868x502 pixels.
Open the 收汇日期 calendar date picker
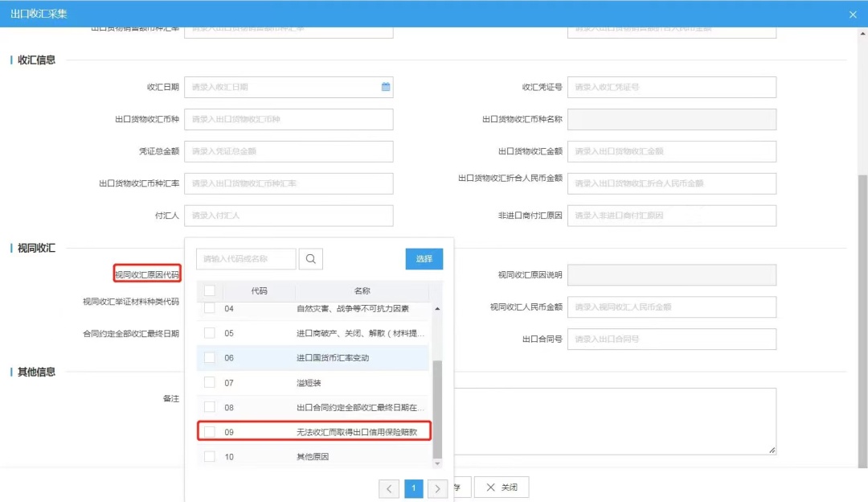(x=383, y=86)
